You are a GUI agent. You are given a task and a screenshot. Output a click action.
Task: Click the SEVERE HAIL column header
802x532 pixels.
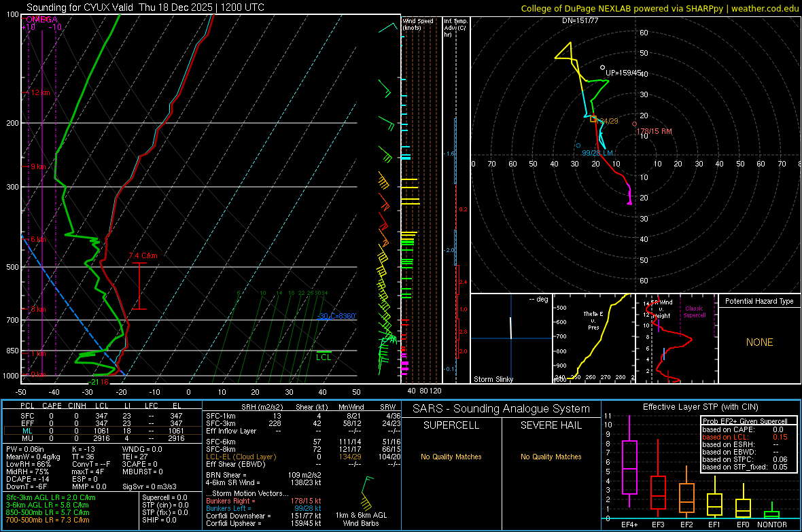click(551, 425)
